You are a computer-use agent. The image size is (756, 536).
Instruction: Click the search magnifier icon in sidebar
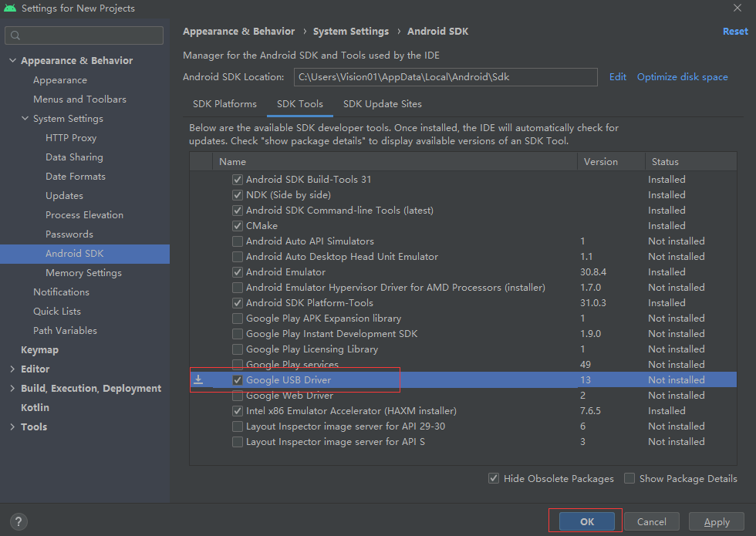[15, 35]
